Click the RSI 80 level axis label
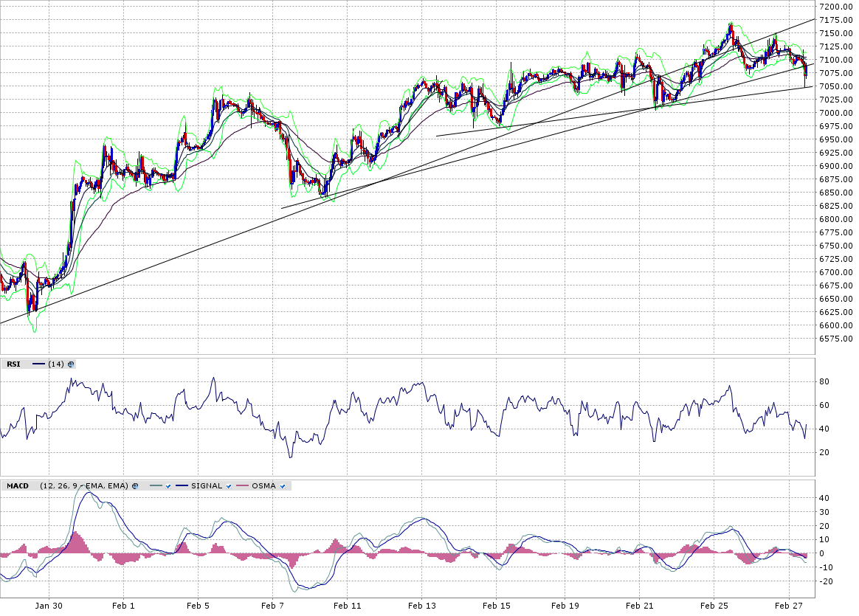859x616 pixels. 824,381
